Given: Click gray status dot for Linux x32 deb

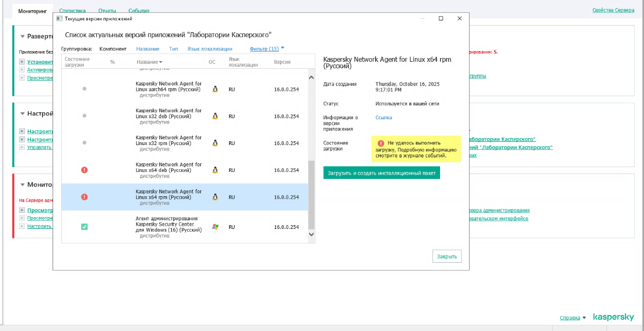Looking at the screenshot, I should pos(84,116).
